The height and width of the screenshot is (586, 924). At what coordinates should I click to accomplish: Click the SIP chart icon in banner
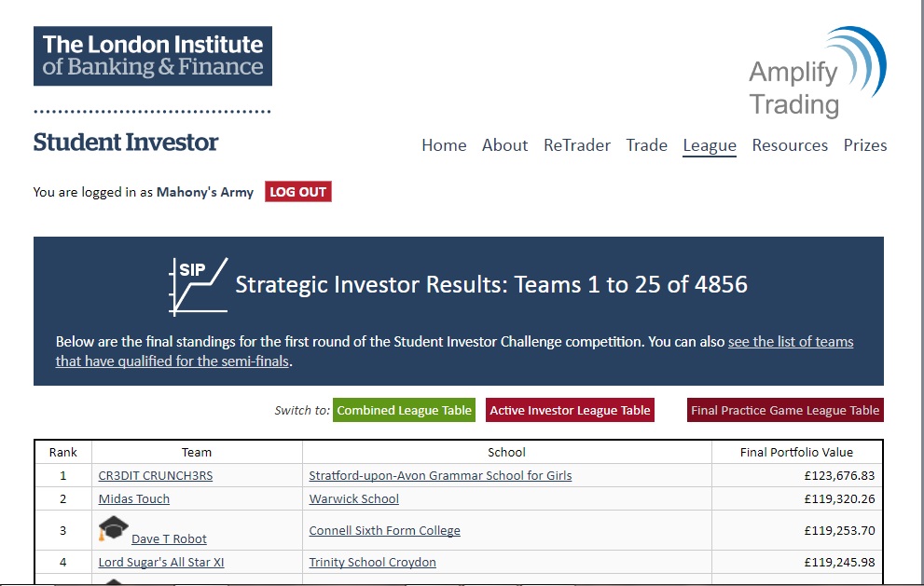198,285
